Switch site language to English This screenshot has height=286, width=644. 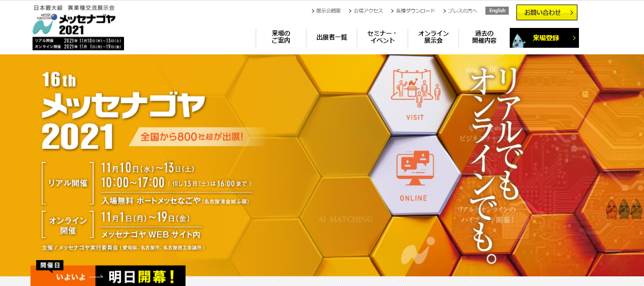pyautogui.click(x=497, y=11)
